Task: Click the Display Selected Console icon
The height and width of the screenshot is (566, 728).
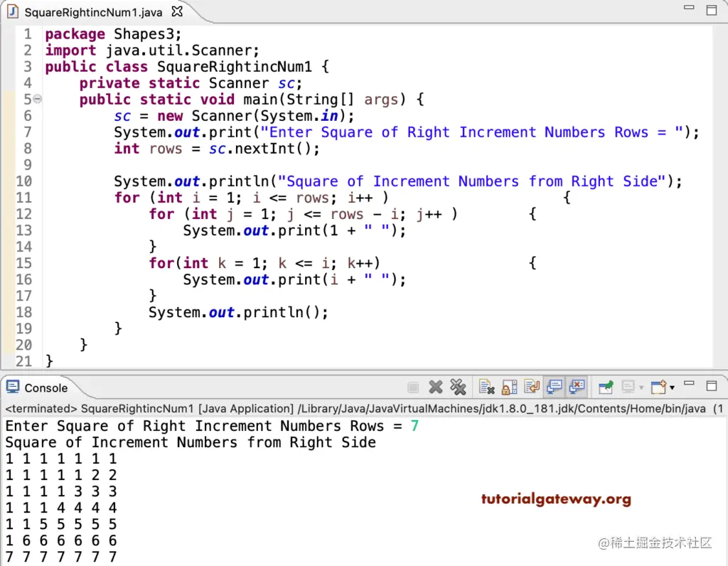Action: 628,387
